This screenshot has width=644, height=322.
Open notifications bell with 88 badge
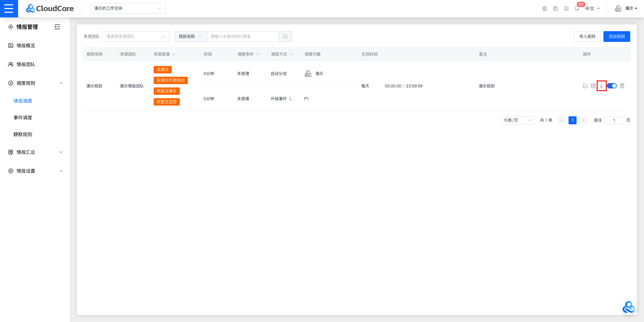click(577, 8)
